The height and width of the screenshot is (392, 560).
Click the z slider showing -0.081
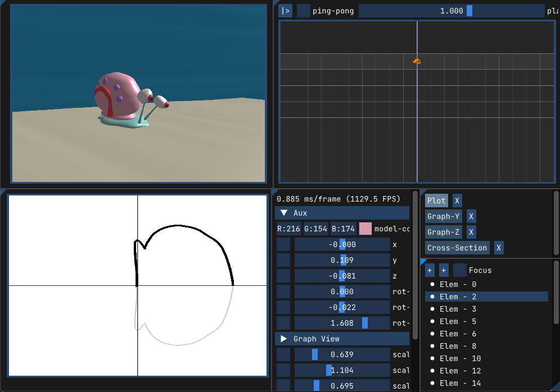342,276
